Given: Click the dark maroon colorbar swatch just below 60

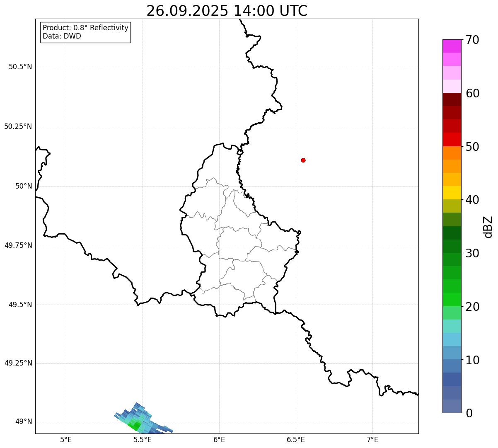Looking at the screenshot, I should coord(452,99).
